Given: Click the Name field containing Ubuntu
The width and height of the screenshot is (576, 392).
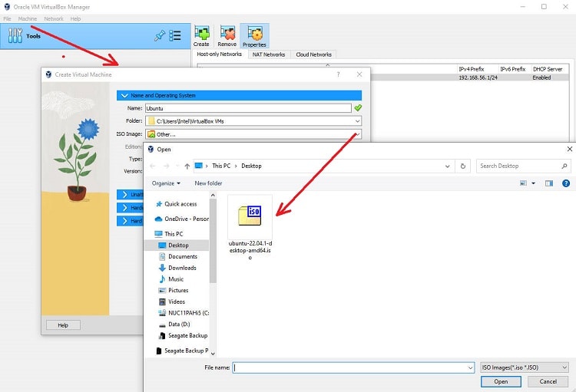Looking at the screenshot, I should [248, 108].
